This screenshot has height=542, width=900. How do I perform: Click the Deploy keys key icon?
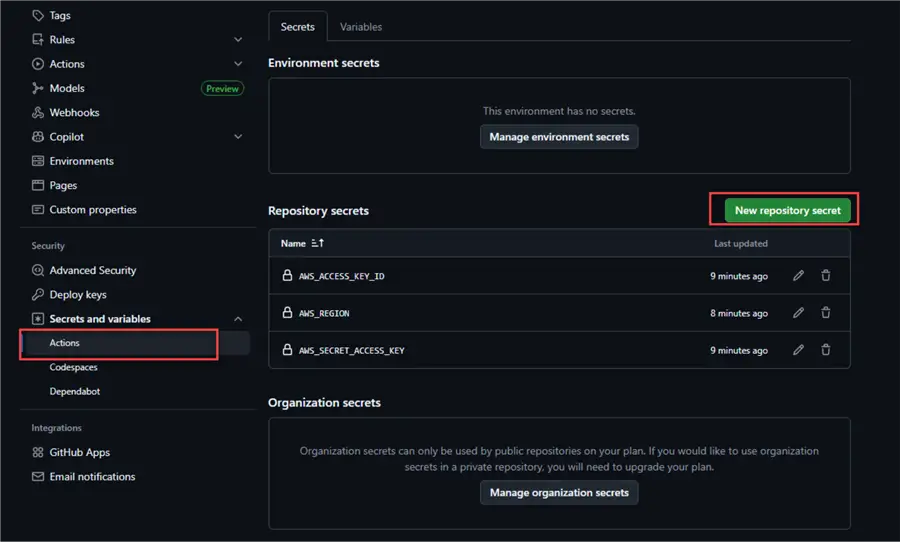coord(38,294)
